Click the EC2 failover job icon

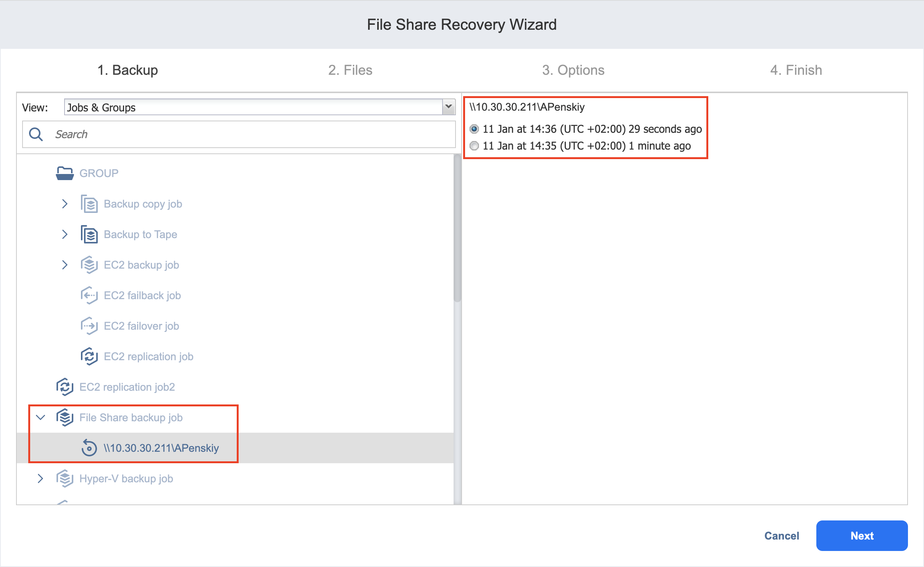click(89, 326)
